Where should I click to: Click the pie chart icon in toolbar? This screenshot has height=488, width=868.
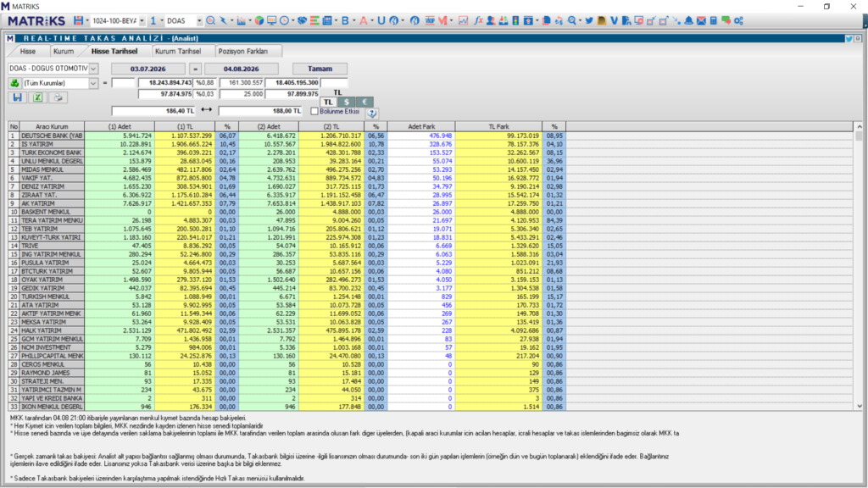(x=259, y=20)
